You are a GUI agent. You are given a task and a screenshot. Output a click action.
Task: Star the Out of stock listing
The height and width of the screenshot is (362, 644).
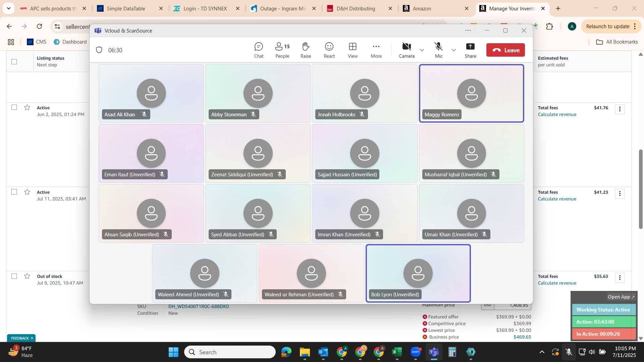[27, 276]
